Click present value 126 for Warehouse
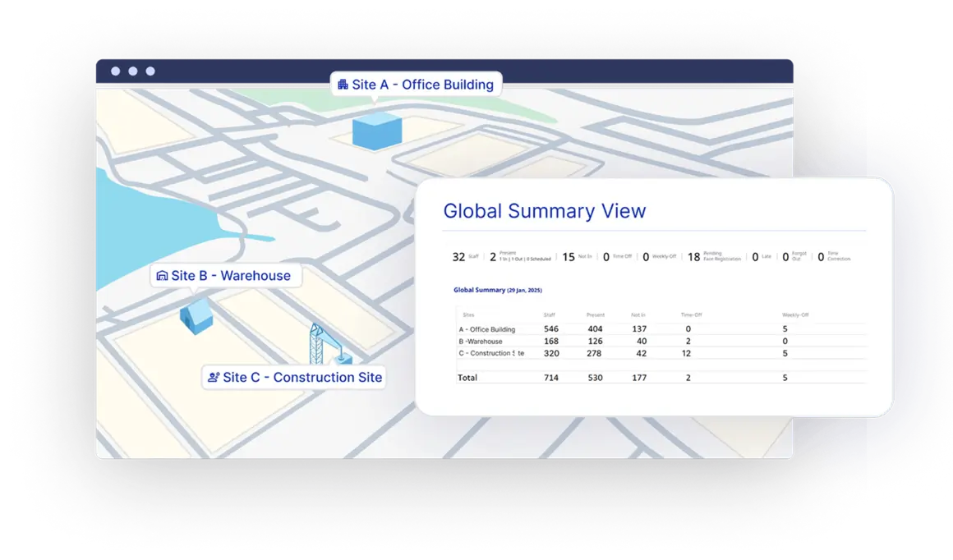The image size is (953, 560). 595,342
